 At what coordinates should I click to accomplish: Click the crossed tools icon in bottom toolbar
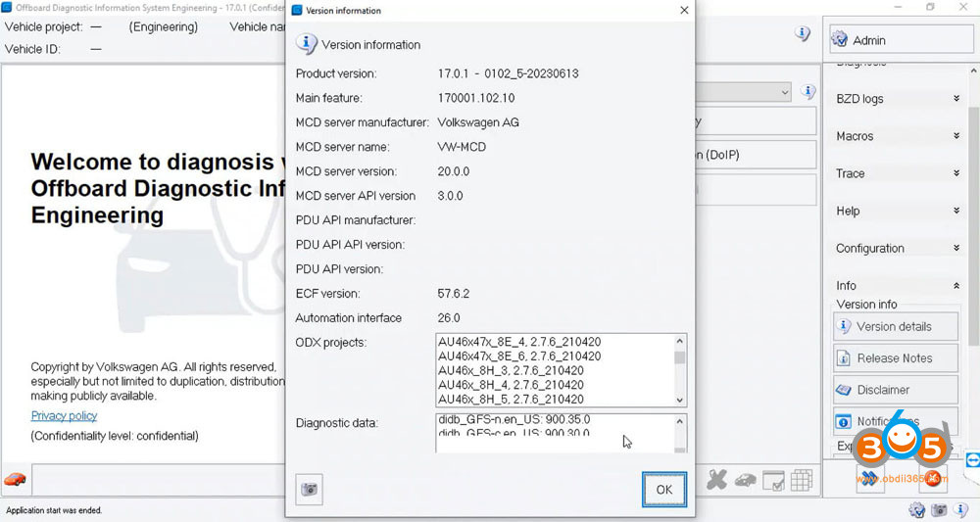tap(717, 480)
